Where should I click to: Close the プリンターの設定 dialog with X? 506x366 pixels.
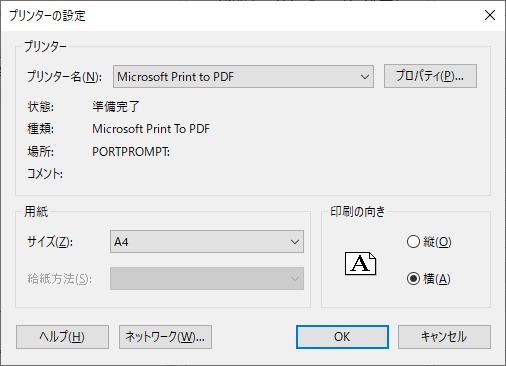point(490,15)
